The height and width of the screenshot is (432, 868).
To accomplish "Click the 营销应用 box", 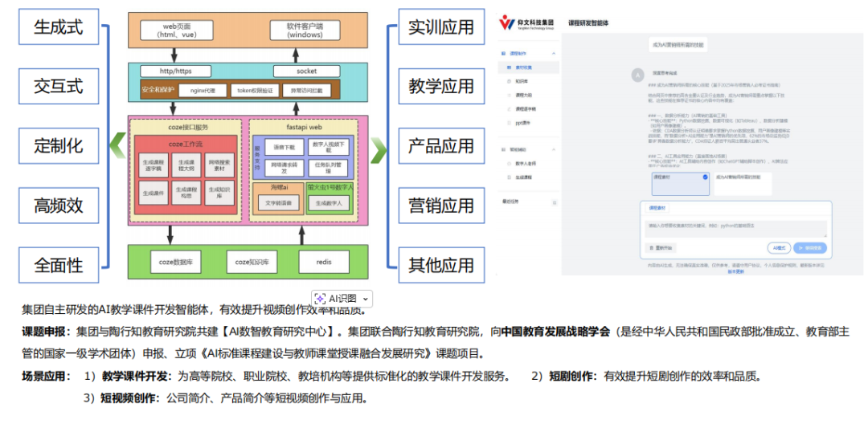I will click(x=441, y=206).
